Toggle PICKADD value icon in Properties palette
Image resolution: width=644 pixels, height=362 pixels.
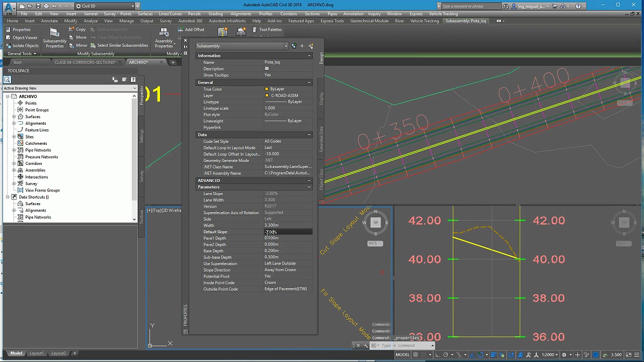pyautogui.click(x=294, y=46)
